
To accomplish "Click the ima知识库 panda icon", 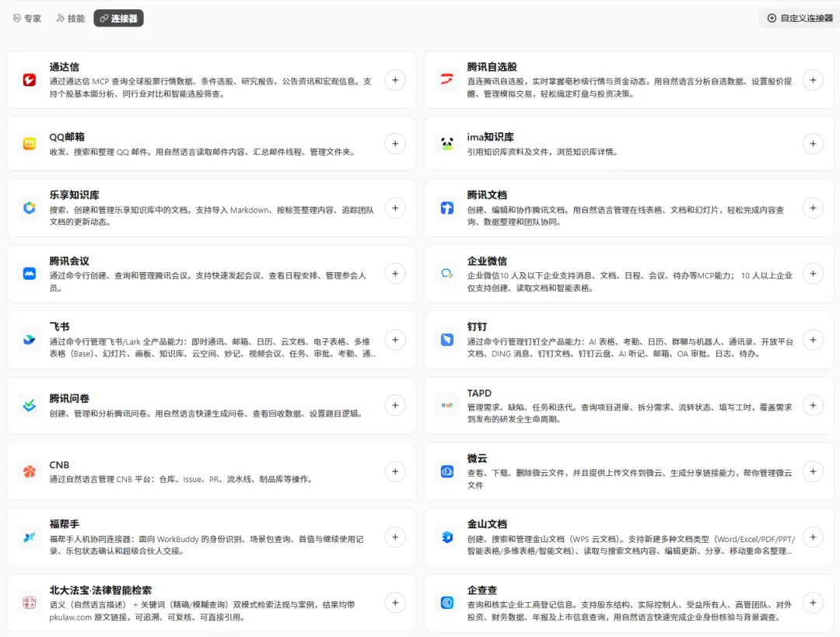I will pyautogui.click(x=446, y=144).
